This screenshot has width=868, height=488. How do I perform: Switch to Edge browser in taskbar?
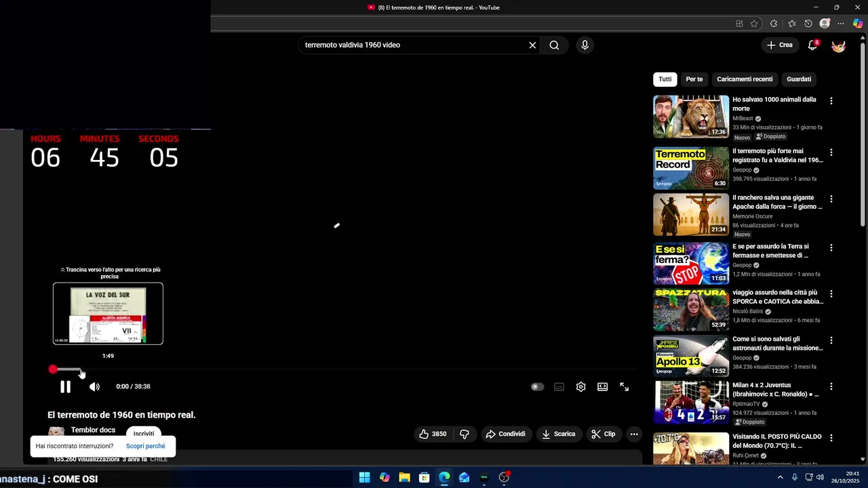pyautogui.click(x=444, y=477)
